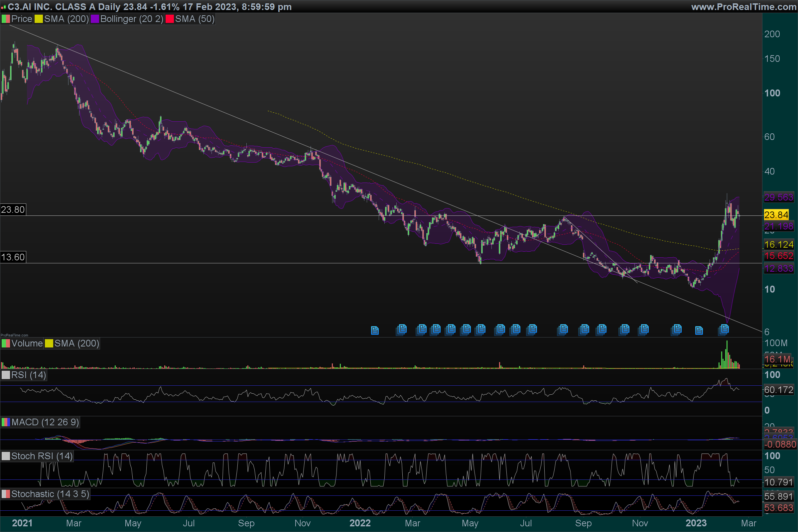The height and width of the screenshot is (532, 798).
Task: Click single-page news icon right of 2023
Action: click(x=699, y=330)
